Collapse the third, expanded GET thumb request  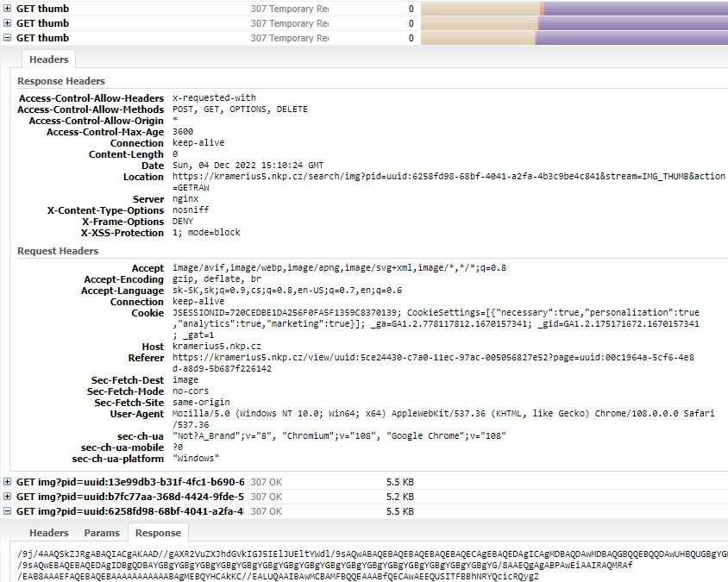8,38
